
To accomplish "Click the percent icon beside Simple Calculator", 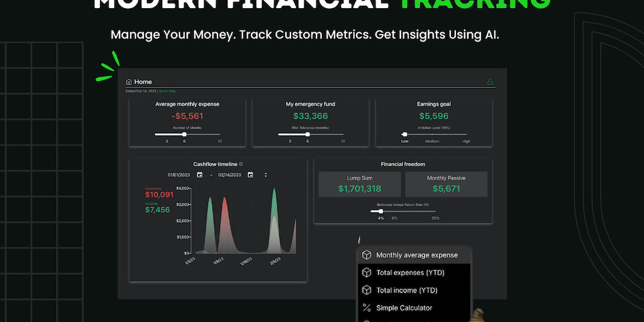I will point(367,308).
